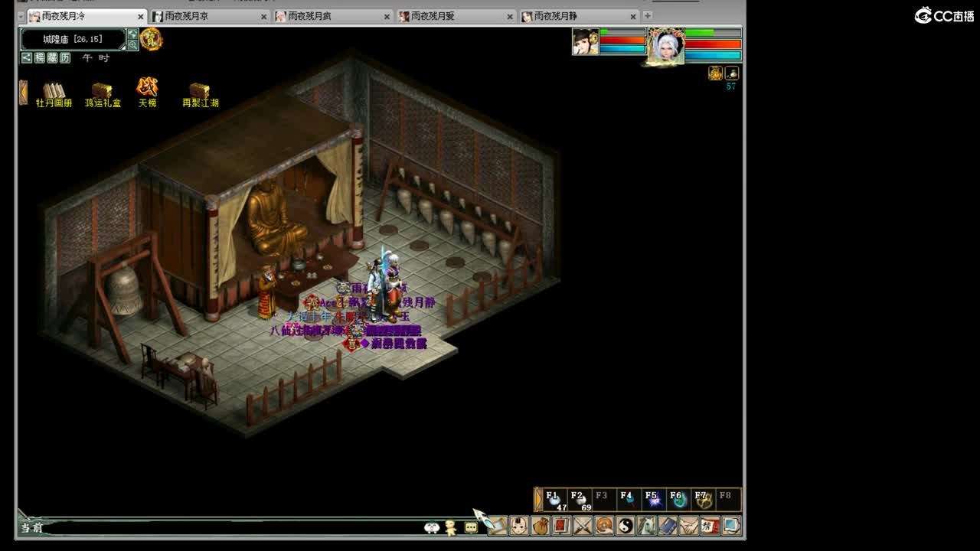Switch to the 雨夜残月疯 tab
This screenshot has width=980, height=551.
coord(333,16)
